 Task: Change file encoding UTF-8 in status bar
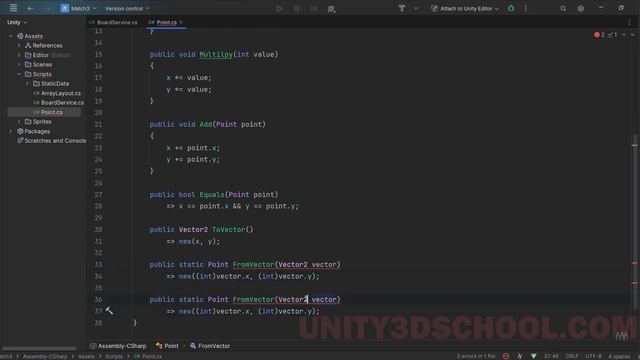(593, 356)
